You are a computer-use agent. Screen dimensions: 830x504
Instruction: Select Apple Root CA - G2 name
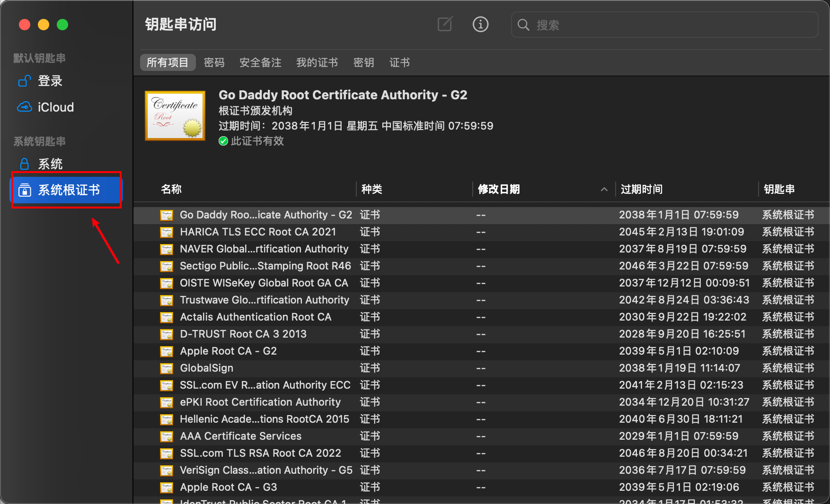click(229, 351)
